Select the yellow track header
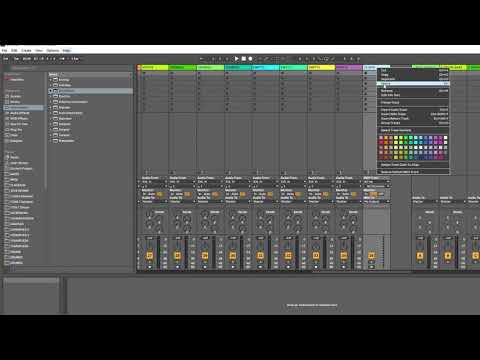Screen dimensions: 480x360 [321, 67]
